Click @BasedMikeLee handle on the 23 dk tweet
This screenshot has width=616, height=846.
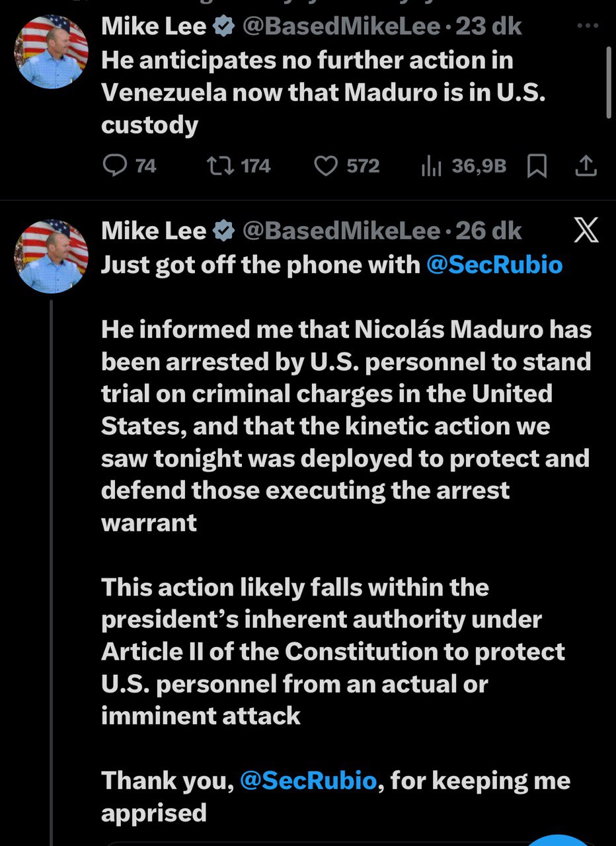click(x=341, y=26)
